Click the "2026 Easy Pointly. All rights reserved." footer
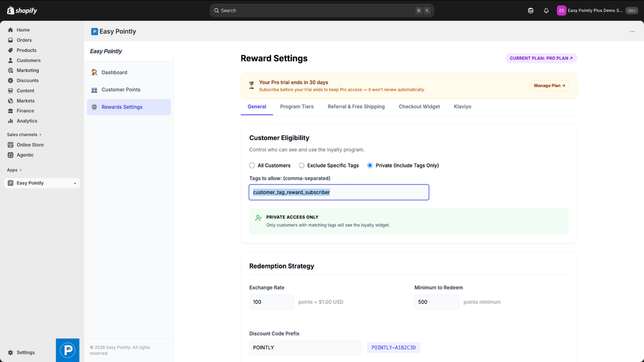Image resolution: width=644 pixels, height=362 pixels. 120,350
